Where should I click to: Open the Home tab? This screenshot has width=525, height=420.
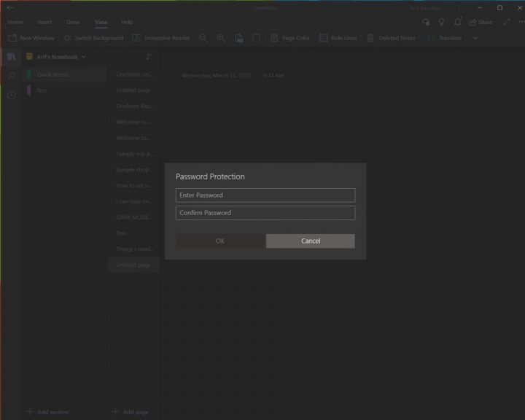[15, 22]
